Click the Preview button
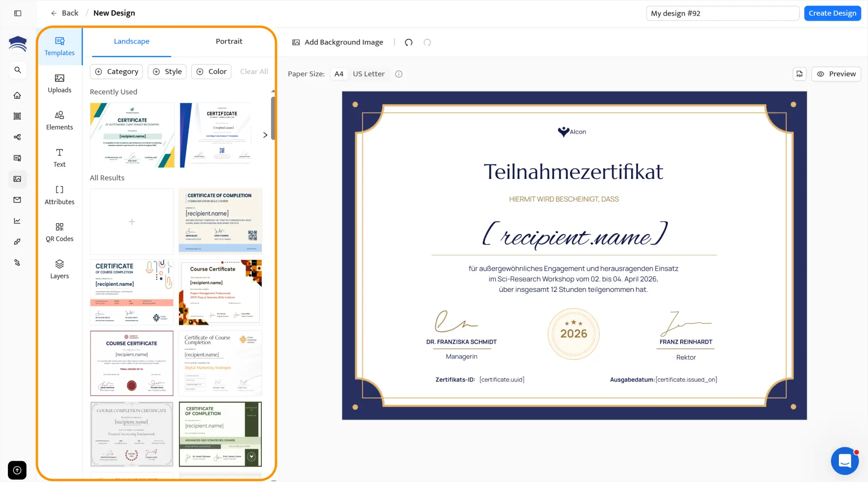Screen dimensions: 868x482 click(836, 74)
